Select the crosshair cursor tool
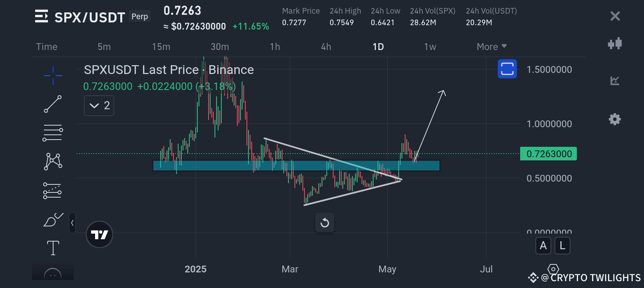 tap(53, 75)
